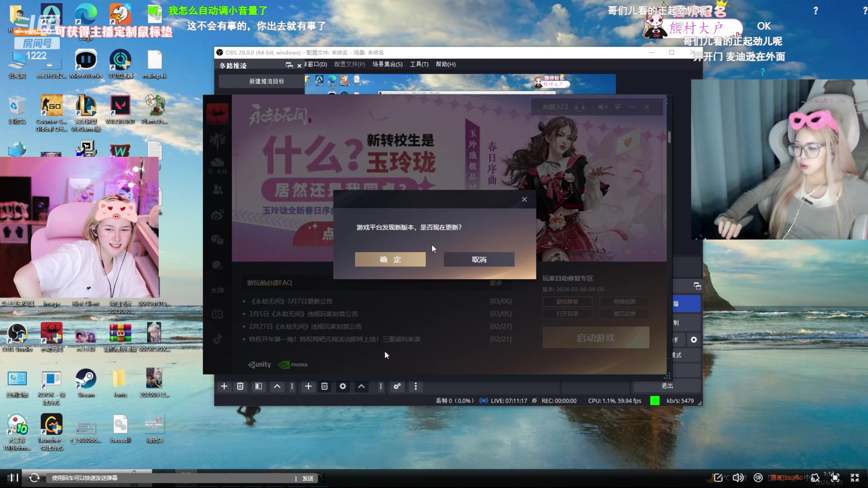This screenshot has height=488, width=868.
Task: Open the 工具(T) menu in OBS
Action: pyautogui.click(x=419, y=64)
